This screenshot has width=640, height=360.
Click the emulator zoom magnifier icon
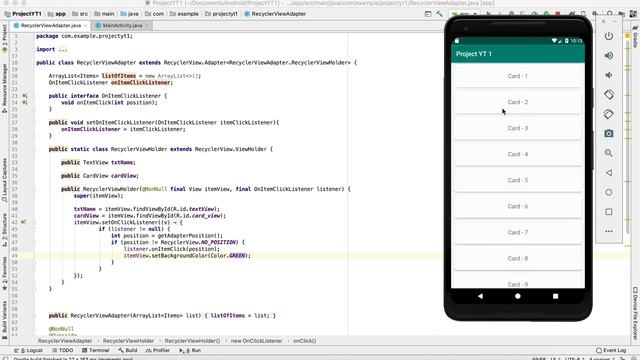[609, 153]
